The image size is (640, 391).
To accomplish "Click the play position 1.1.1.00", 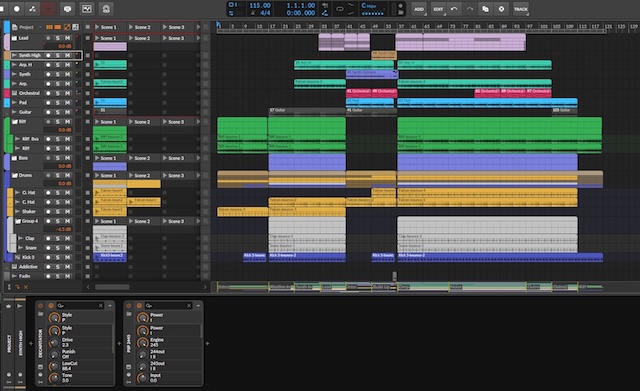I will pyautogui.click(x=300, y=5).
